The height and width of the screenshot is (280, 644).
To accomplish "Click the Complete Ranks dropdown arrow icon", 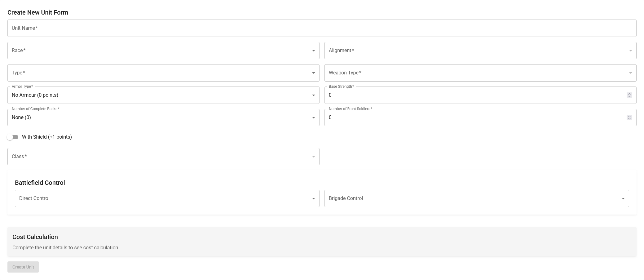I will (x=313, y=118).
